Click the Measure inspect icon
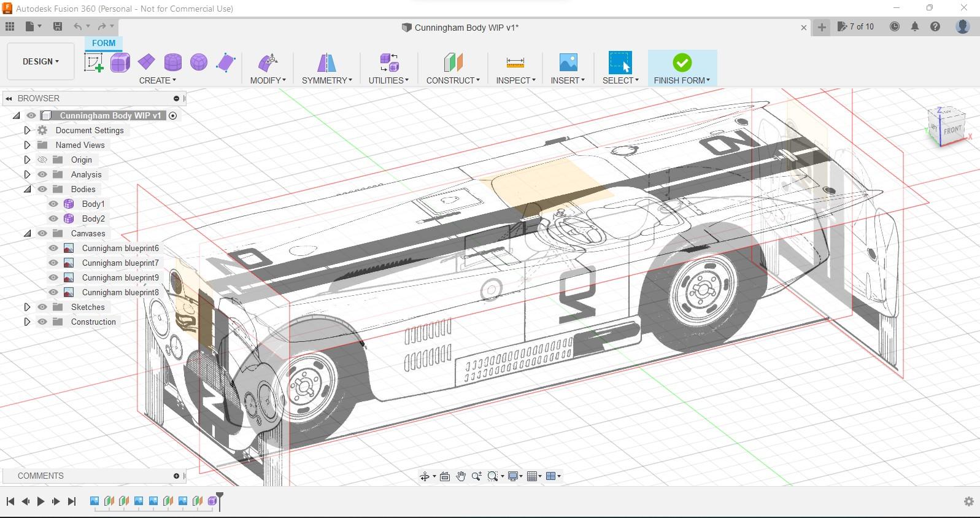This screenshot has height=518, width=980. point(515,62)
